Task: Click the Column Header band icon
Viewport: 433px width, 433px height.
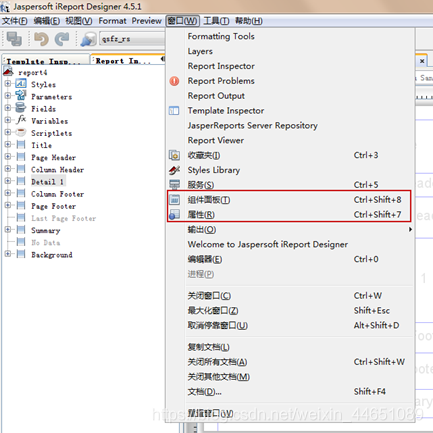Action: pyautogui.click(x=21, y=169)
